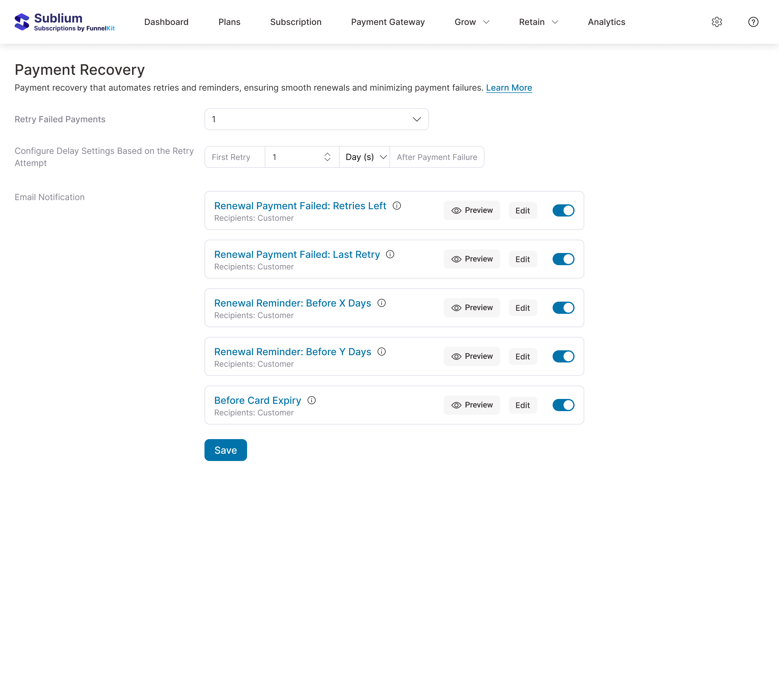Open the settings gear icon

(716, 22)
